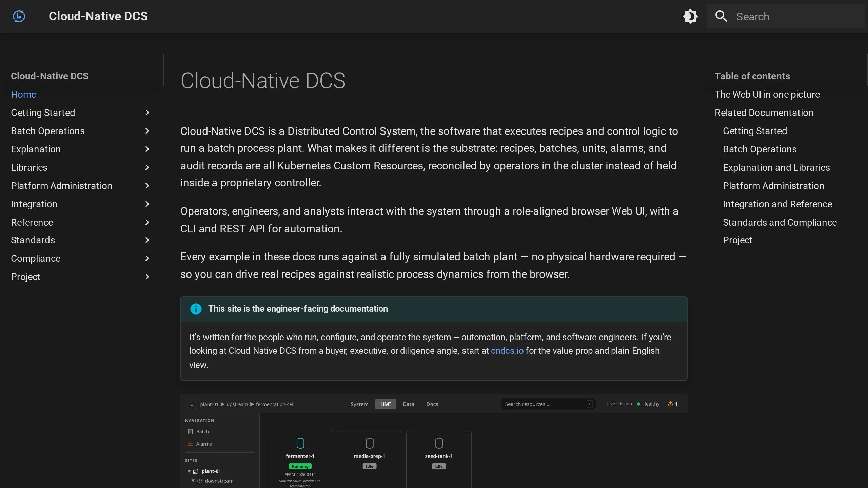Click the System tab in the screenshot

point(359,404)
